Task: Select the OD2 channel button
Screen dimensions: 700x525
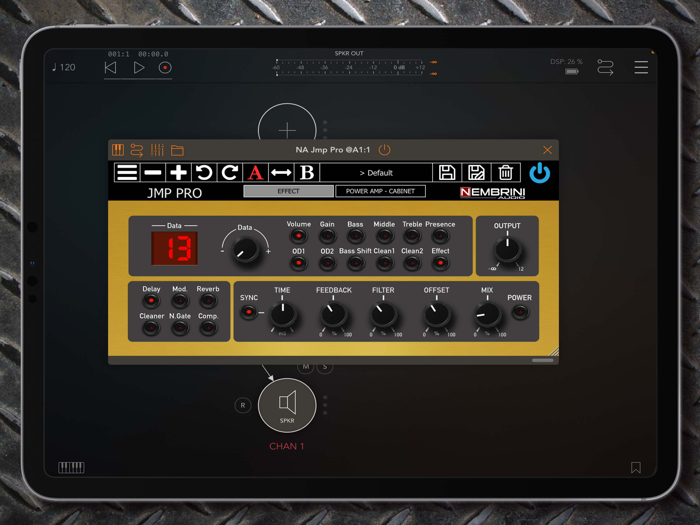Action: point(327,263)
